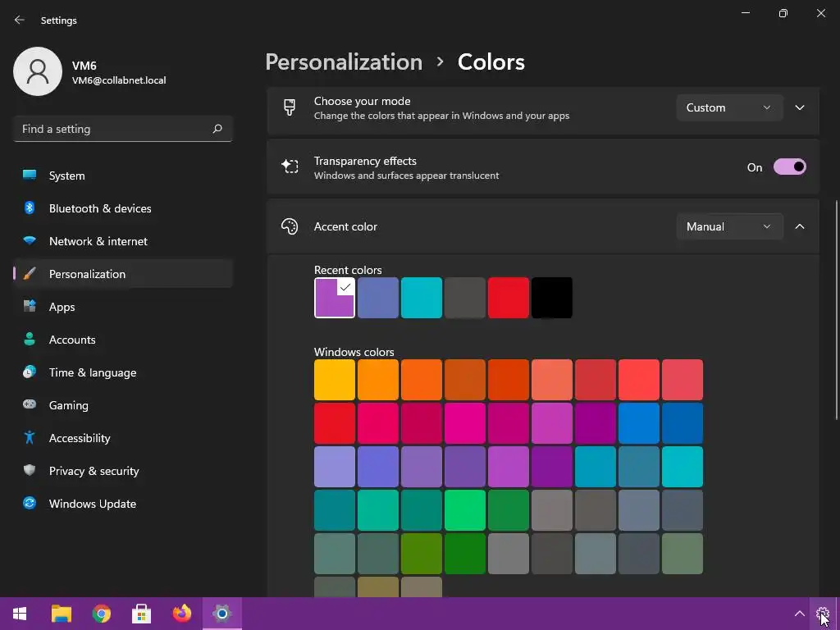Click the vertical scrollbar of the Colors page
Image resolution: width=840 pixels, height=630 pixels.
click(x=837, y=311)
